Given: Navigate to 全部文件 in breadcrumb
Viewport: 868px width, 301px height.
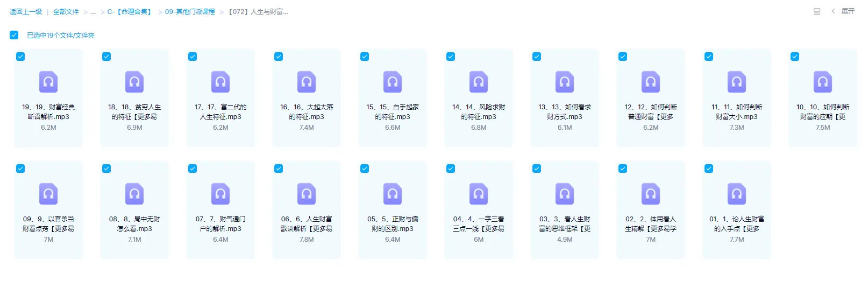Looking at the screenshot, I should pos(66,12).
